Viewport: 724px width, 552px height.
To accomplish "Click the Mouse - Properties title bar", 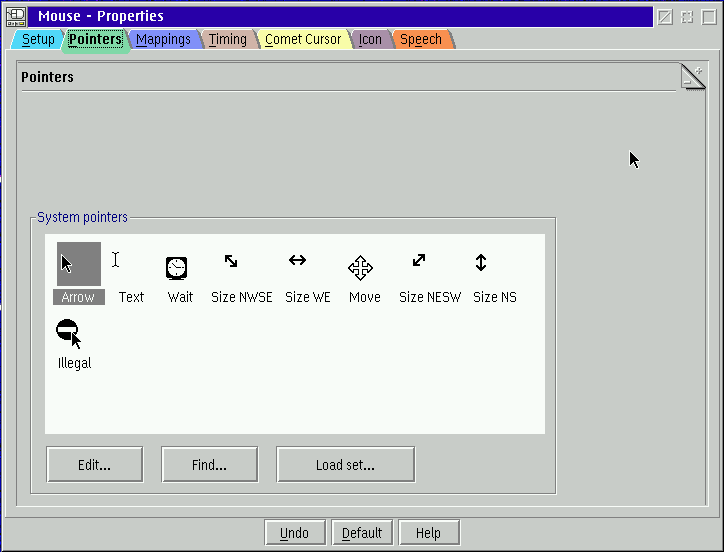I will click(341, 17).
